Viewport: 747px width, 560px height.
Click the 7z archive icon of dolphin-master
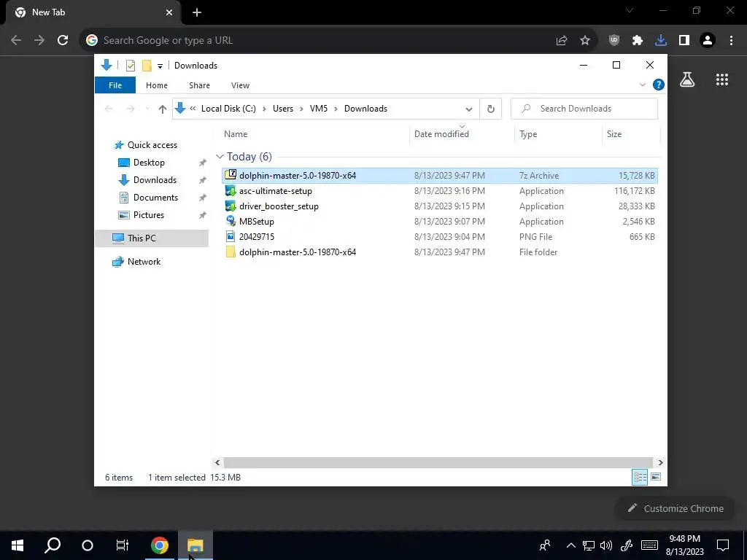pos(231,175)
